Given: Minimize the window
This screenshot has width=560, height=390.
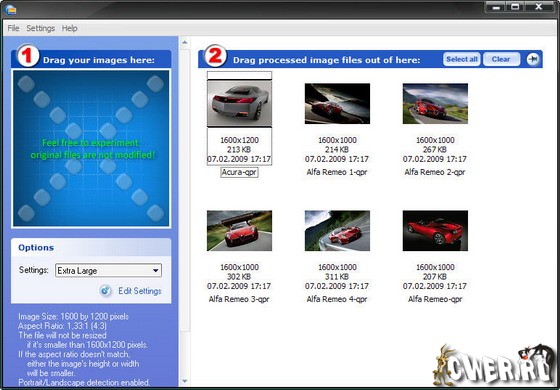Looking at the screenshot, I should click(496, 7).
